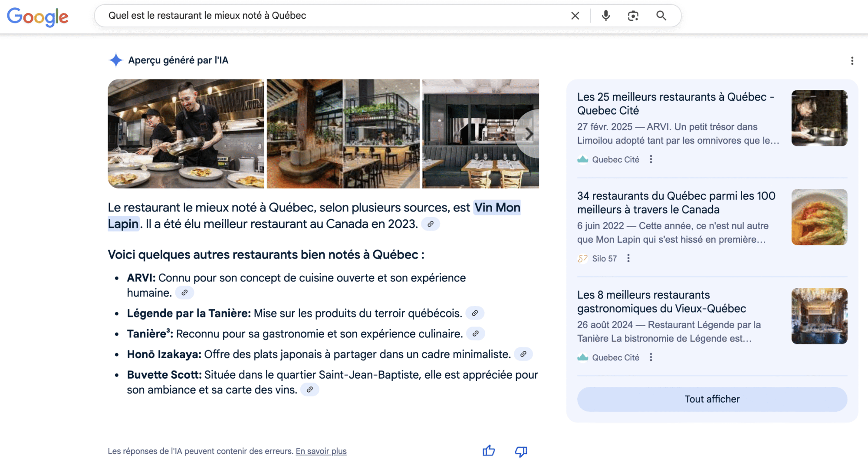This screenshot has height=469, width=868.
Task: Open three-dot menu beside first Quebec Cité source
Action: coord(651,159)
